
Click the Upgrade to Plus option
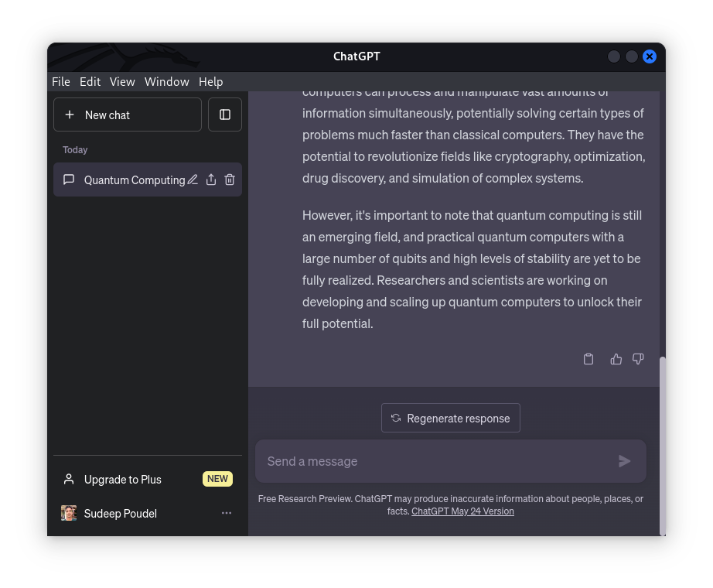click(122, 479)
